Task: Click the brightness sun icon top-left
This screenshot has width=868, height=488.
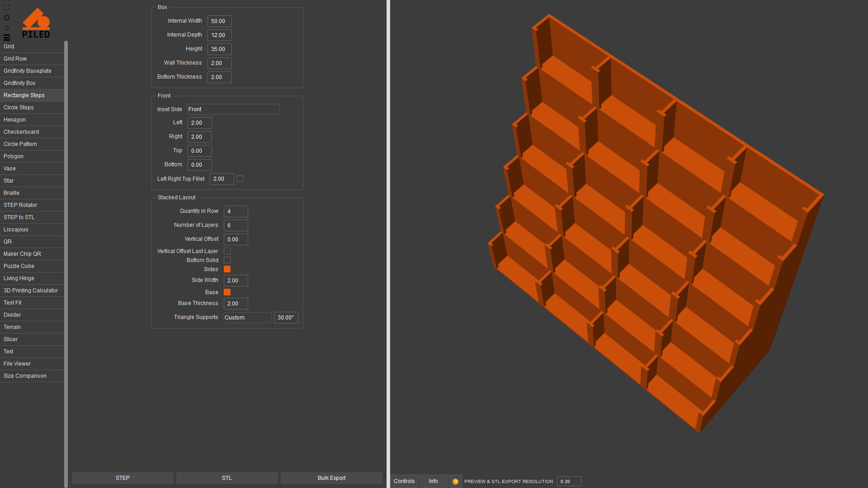Action: (7, 18)
